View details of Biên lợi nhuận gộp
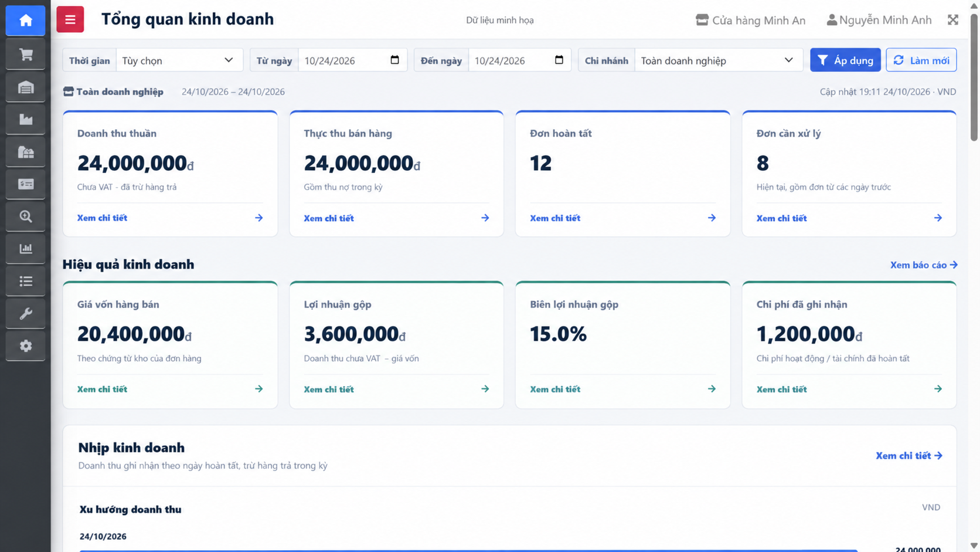The height and width of the screenshot is (552, 980). [x=622, y=389]
